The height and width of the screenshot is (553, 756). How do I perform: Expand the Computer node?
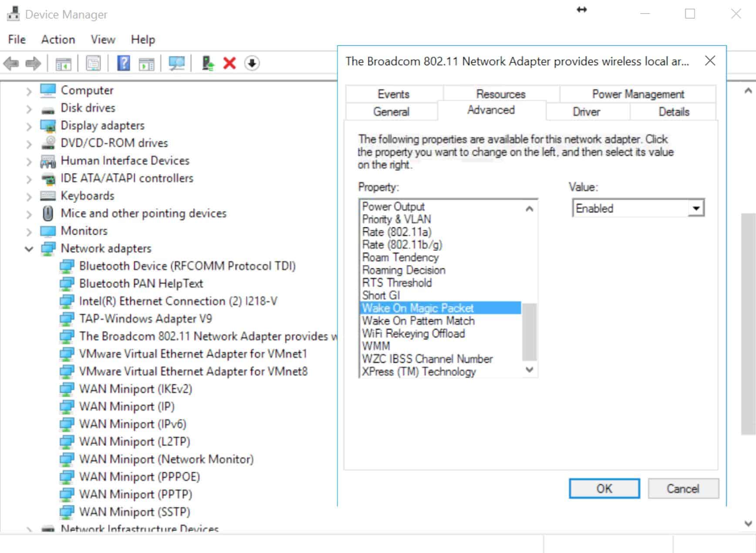coord(29,91)
